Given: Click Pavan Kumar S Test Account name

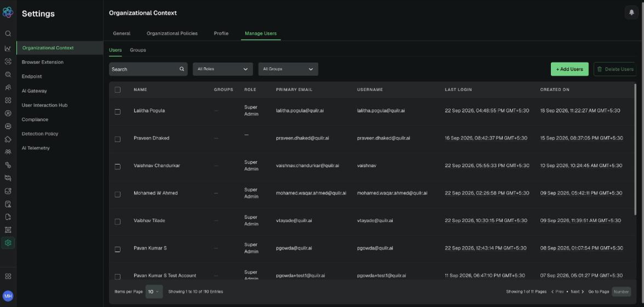Looking at the screenshot, I should (165, 275).
